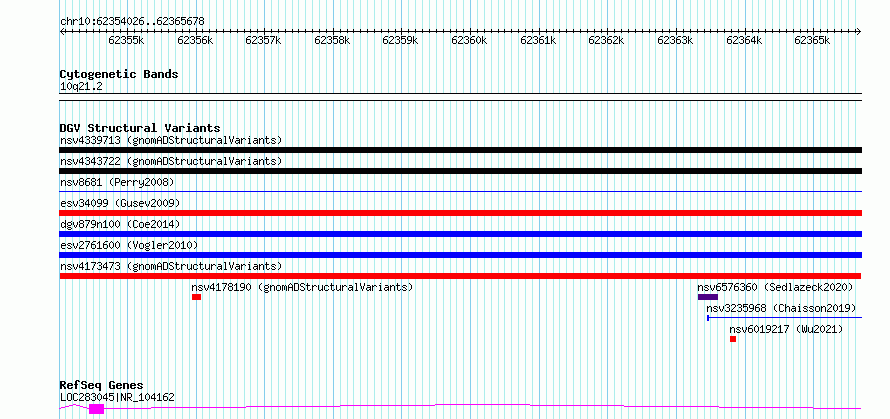Click the magenta exon block of LOC283045
Image resolution: width=890 pixels, height=419 pixels.
point(96,409)
